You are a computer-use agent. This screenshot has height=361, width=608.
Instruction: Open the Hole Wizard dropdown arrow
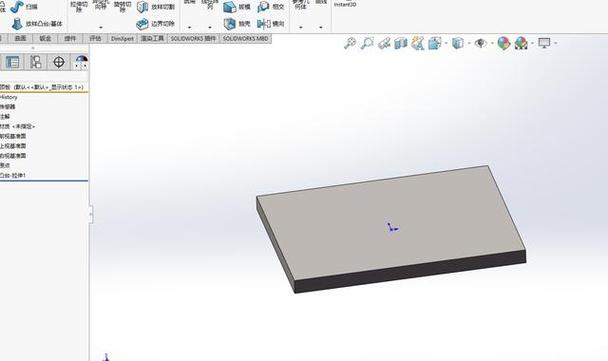101,27
